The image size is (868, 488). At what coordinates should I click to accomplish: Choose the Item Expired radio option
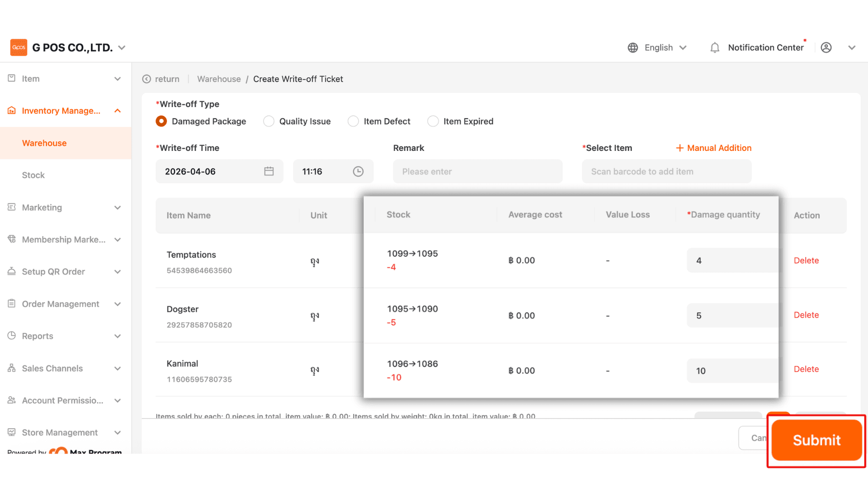433,121
